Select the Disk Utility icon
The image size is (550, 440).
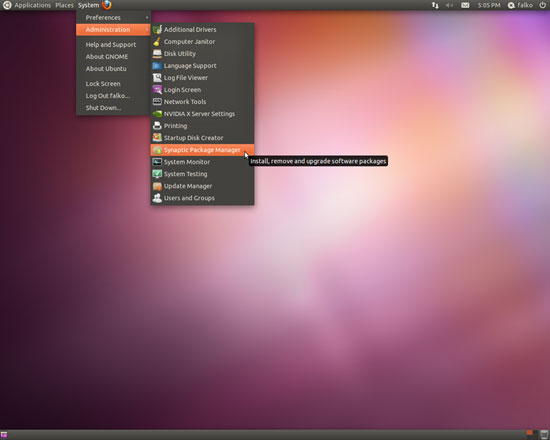tap(157, 54)
